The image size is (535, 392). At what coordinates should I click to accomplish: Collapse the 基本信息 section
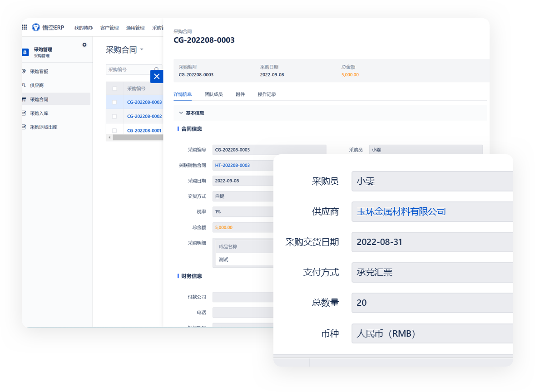tap(181, 113)
